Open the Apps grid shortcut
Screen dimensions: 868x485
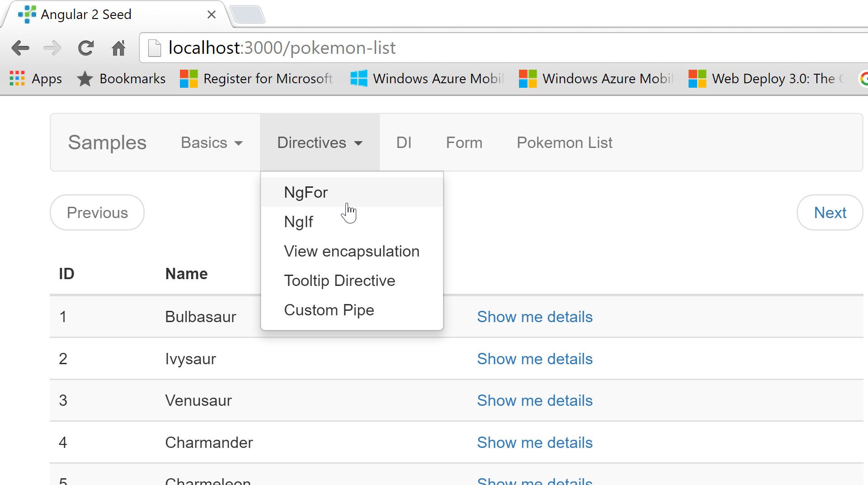click(35, 79)
